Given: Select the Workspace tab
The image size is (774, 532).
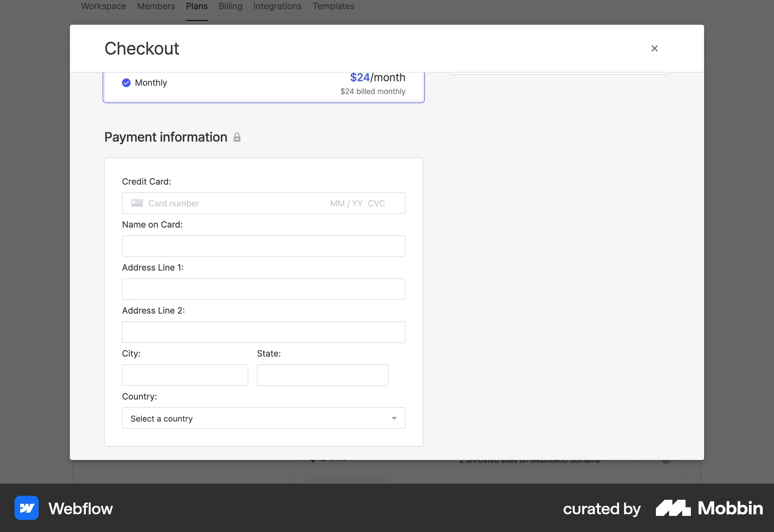Looking at the screenshot, I should click(x=103, y=6).
